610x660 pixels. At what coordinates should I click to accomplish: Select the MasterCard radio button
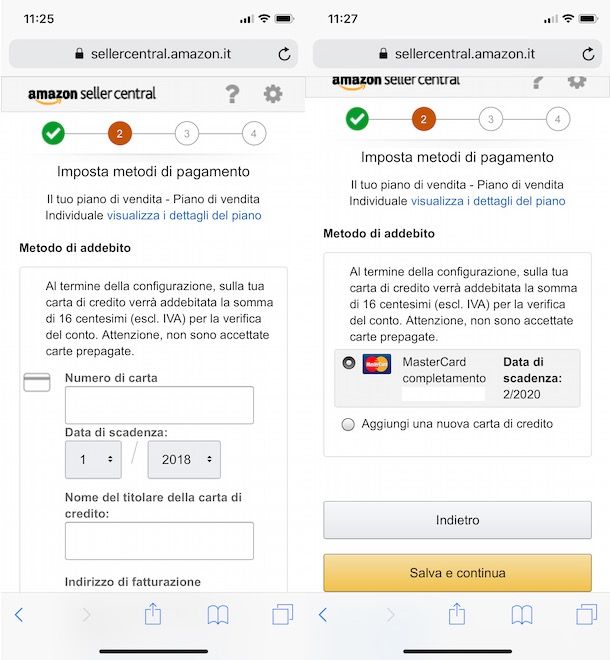348,363
